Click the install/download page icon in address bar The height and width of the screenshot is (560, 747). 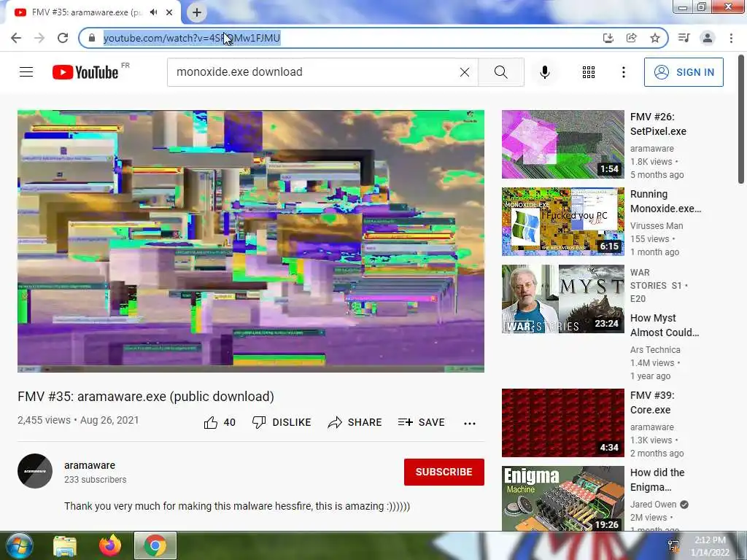tap(608, 38)
